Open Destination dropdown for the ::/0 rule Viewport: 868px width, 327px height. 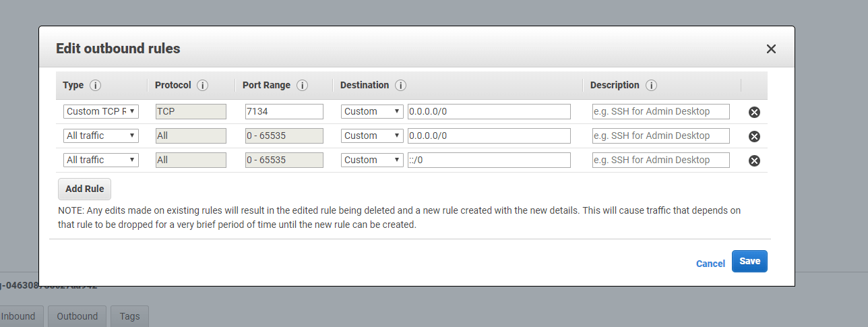(372, 160)
